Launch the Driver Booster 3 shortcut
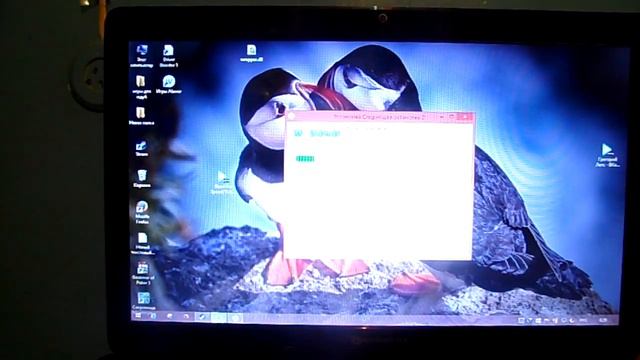The image size is (640, 360). tap(168, 56)
